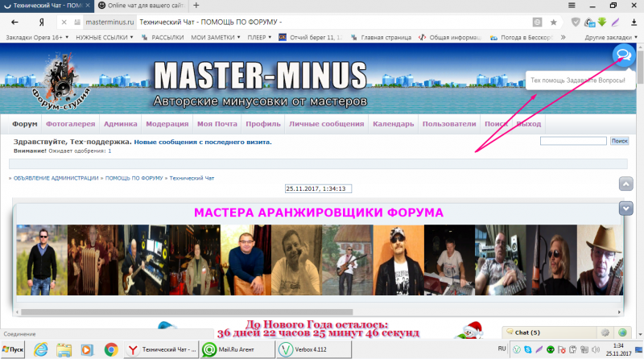Screen dimensions: 644x359
Task: Expand 'ПЛЕЕР' bookmarks folder
Action: 259,37
